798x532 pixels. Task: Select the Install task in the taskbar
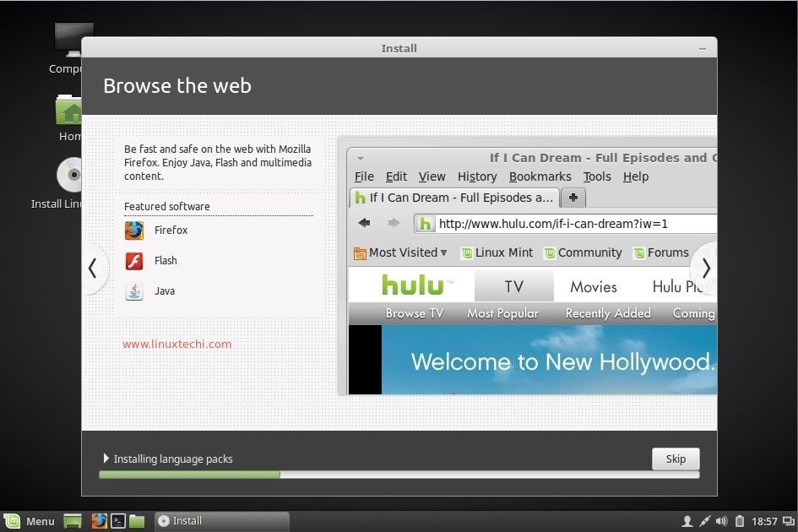tap(222, 521)
